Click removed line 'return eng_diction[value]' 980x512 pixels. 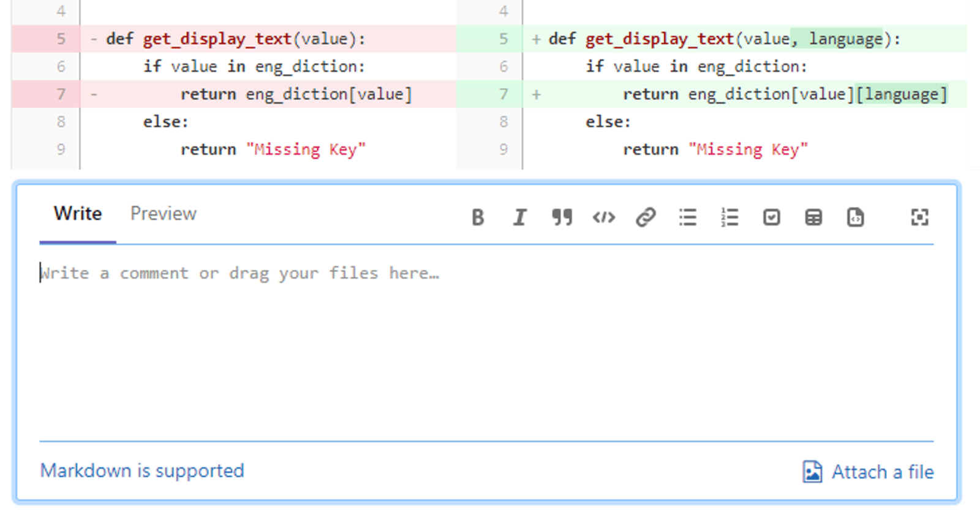coord(296,94)
